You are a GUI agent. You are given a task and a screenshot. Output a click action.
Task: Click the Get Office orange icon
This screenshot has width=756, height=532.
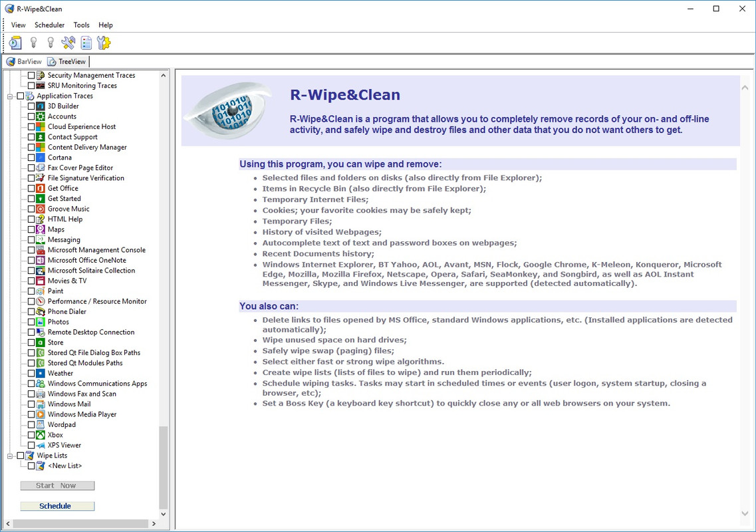pyautogui.click(x=41, y=188)
